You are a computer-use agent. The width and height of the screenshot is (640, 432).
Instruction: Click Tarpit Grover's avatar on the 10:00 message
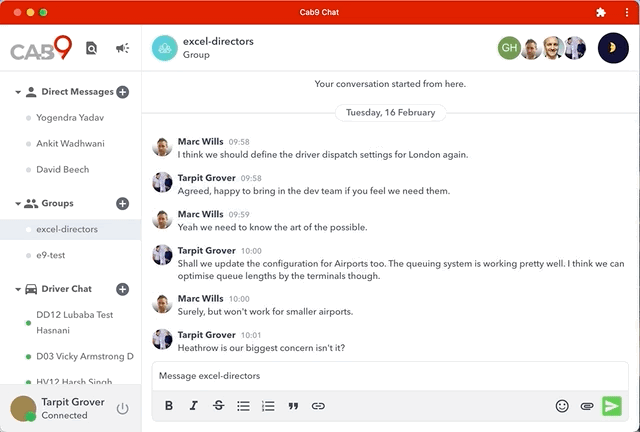(x=162, y=255)
